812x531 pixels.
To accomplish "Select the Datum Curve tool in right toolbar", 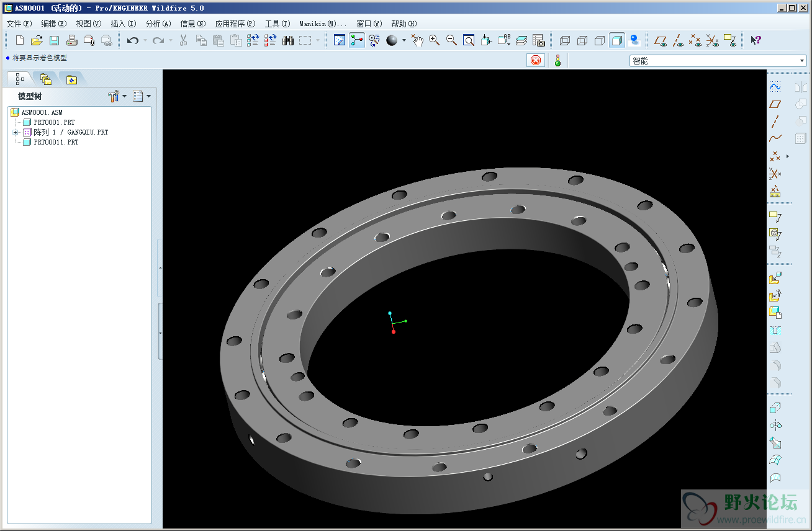I will click(775, 138).
